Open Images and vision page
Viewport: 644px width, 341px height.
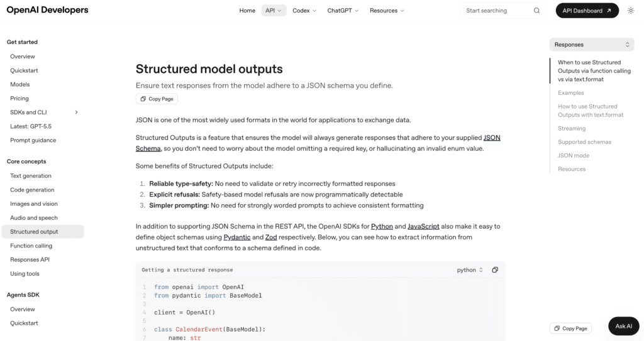(34, 203)
